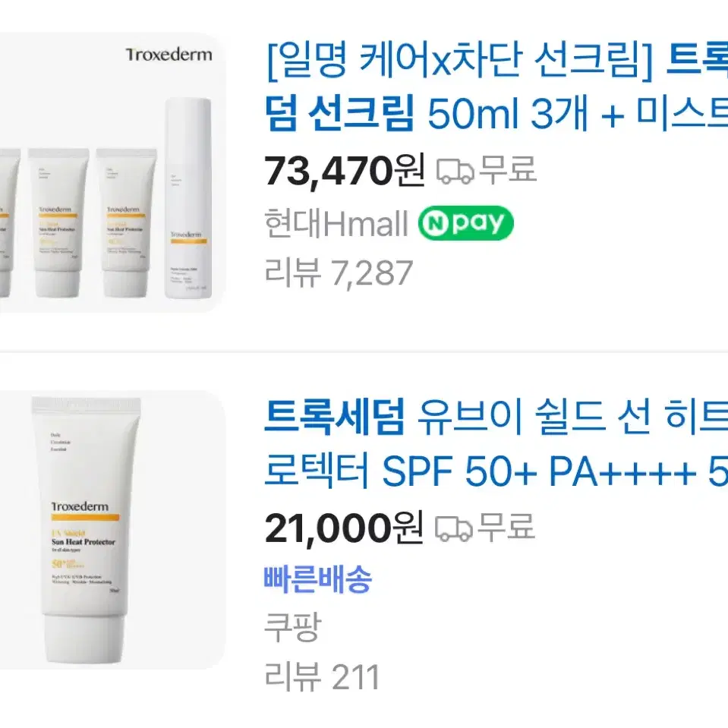Click the Npay badge icon
The height and width of the screenshot is (728, 728).
[465, 223]
